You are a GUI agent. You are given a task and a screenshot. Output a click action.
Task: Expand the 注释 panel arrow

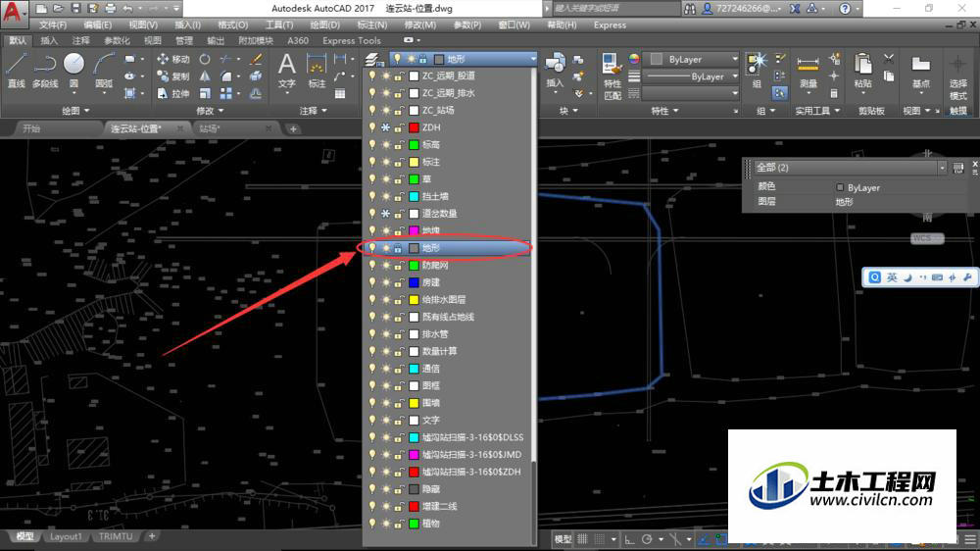click(x=324, y=111)
